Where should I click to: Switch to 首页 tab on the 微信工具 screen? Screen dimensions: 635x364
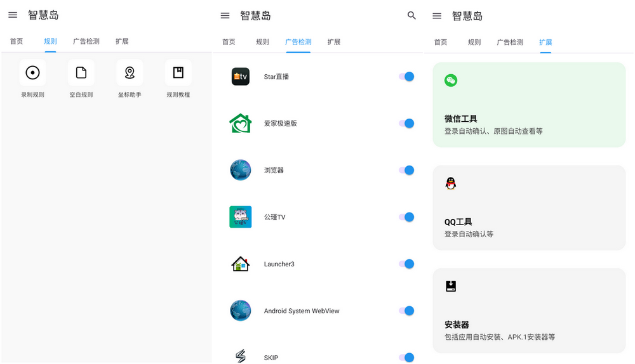pyautogui.click(x=441, y=42)
